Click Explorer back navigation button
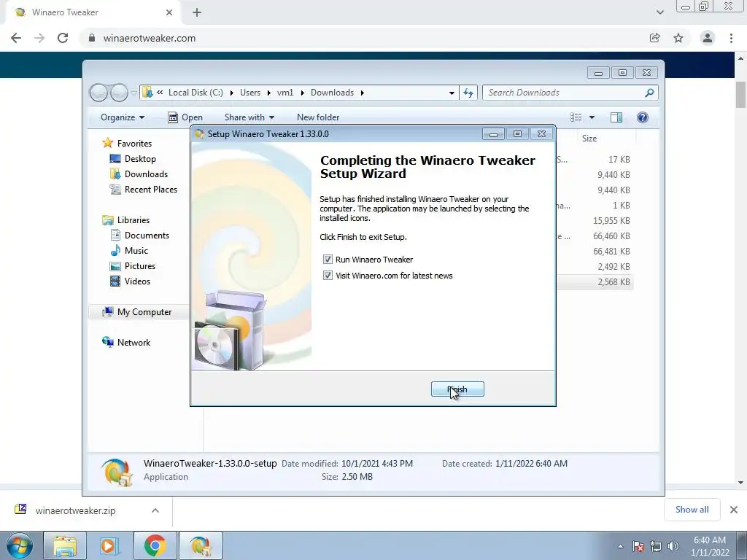Viewport: 747px width, 560px height. tap(98, 93)
